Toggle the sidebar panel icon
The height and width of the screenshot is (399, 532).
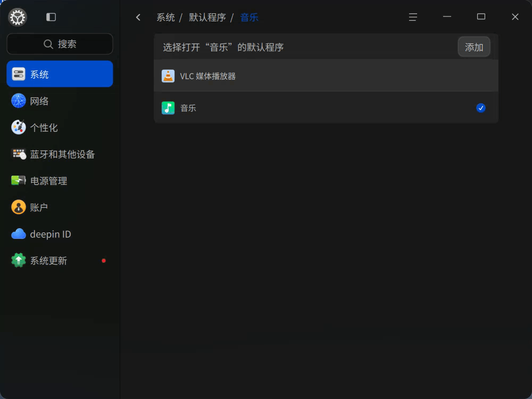point(51,17)
